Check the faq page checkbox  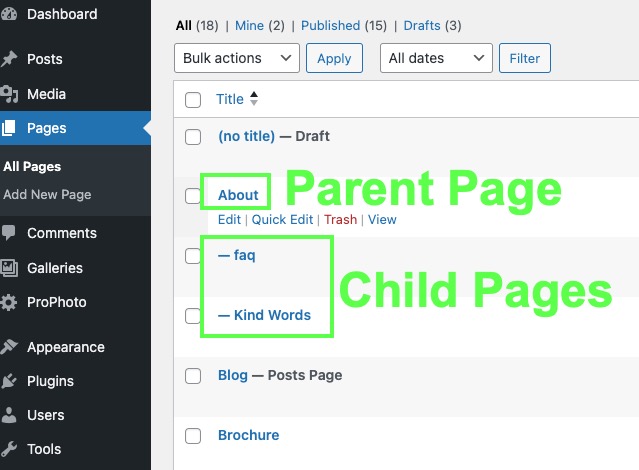click(x=192, y=256)
